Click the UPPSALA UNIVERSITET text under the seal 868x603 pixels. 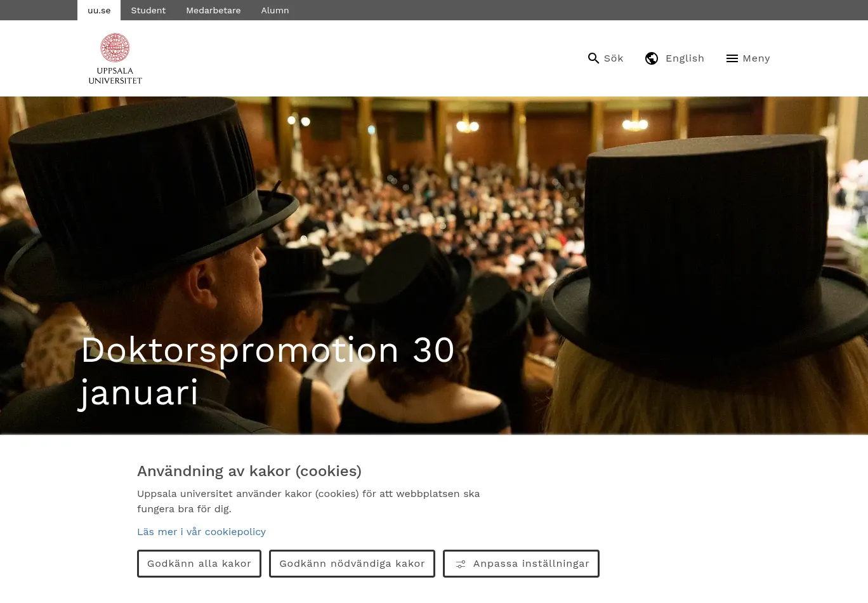pos(115,76)
